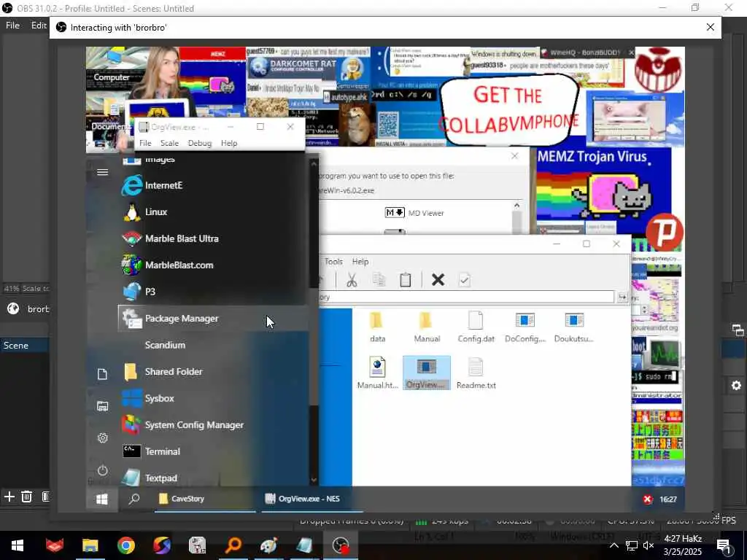Click the VM taskbar search magnifier
Screen dimensions: 747x560
pyautogui.click(x=134, y=499)
